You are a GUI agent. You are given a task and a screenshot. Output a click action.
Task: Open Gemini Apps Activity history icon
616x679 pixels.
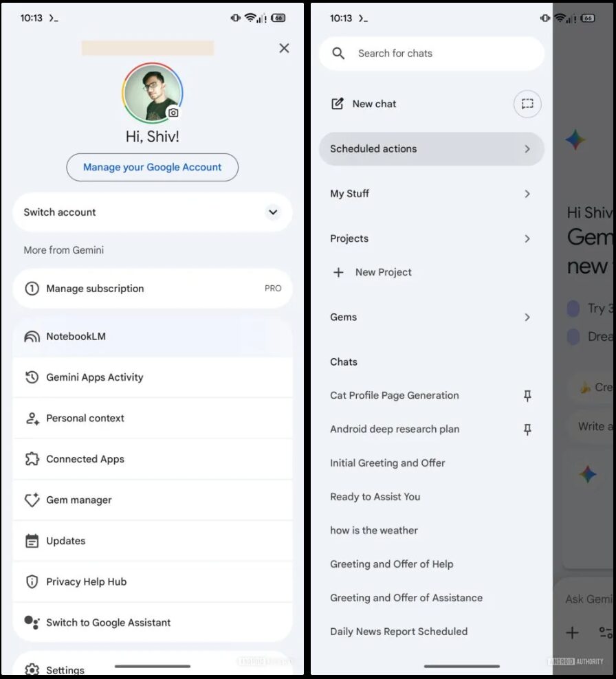32,377
